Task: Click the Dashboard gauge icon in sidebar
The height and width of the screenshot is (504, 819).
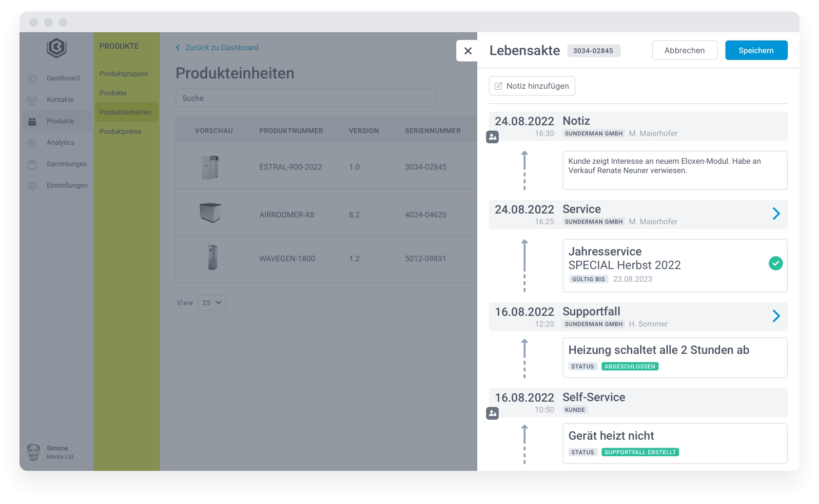Action: pos(32,78)
